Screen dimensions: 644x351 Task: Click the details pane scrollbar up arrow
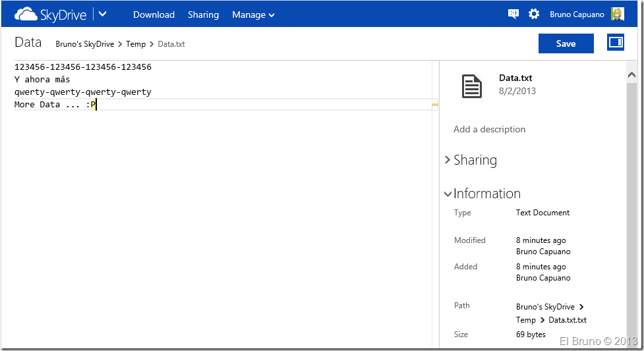point(632,74)
